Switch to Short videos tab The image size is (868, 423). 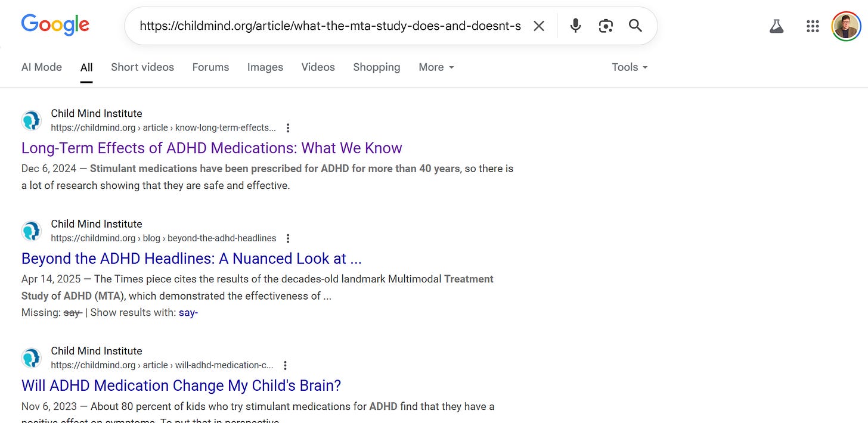142,67
